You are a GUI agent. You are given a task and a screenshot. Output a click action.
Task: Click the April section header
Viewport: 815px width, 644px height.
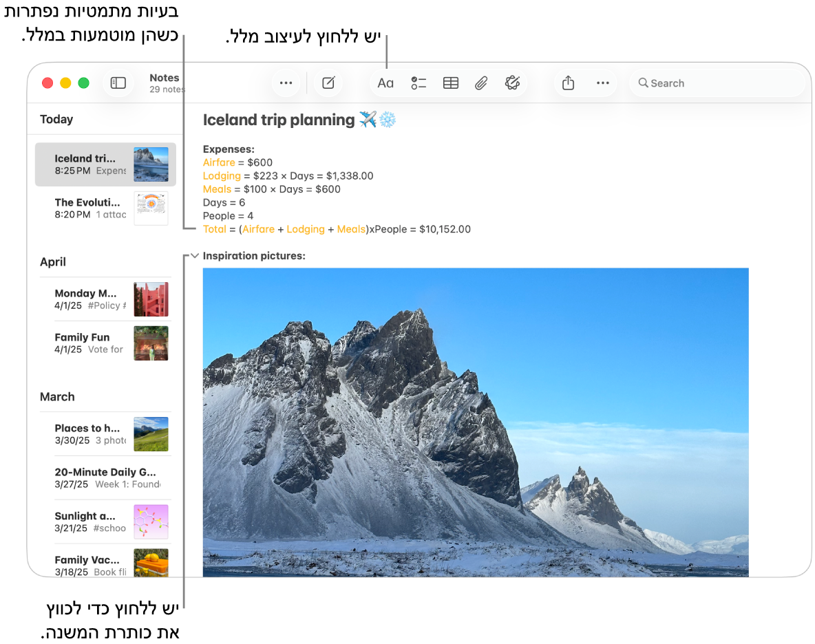pyautogui.click(x=53, y=261)
